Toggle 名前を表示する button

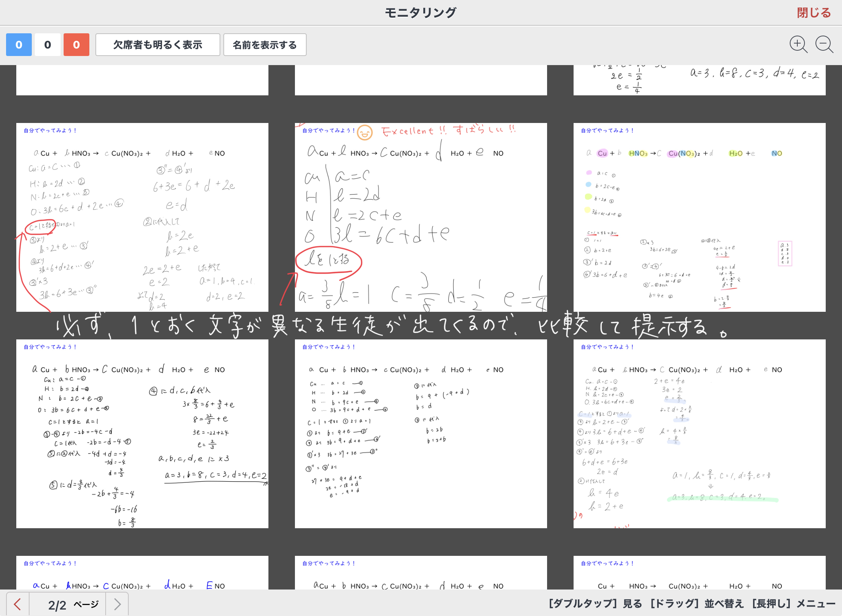(265, 45)
